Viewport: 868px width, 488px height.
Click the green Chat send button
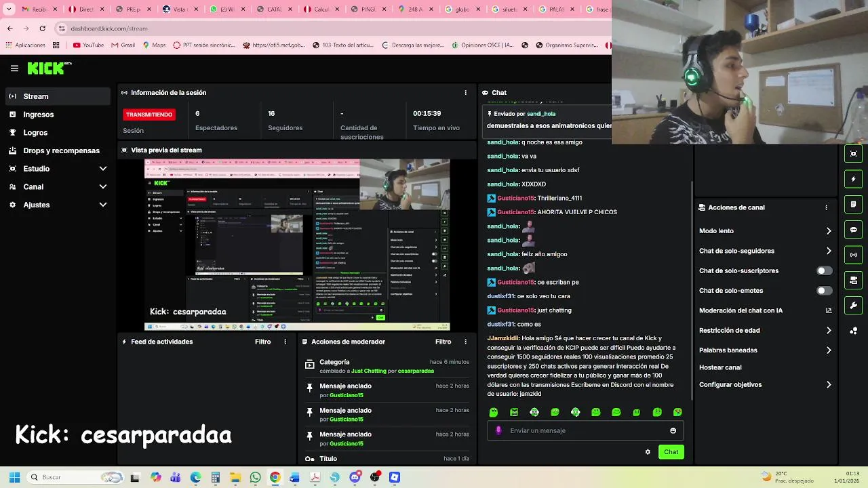click(671, 451)
